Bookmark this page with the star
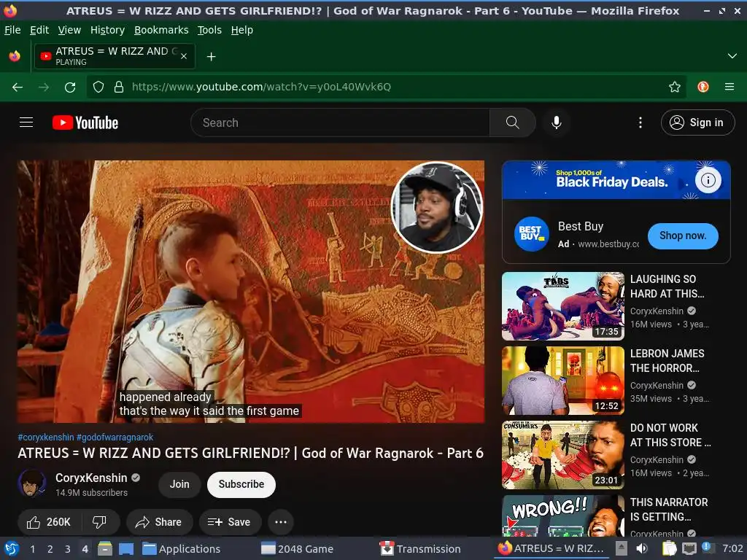747x560 pixels. [x=674, y=87]
